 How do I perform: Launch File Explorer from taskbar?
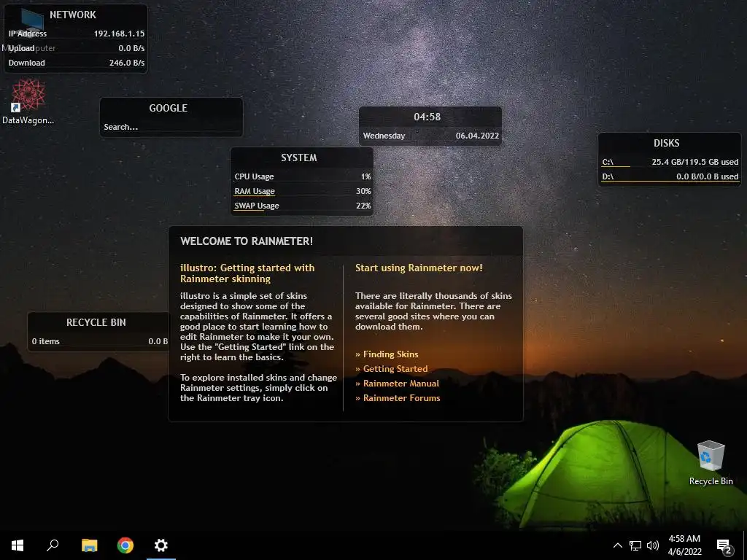coord(89,545)
